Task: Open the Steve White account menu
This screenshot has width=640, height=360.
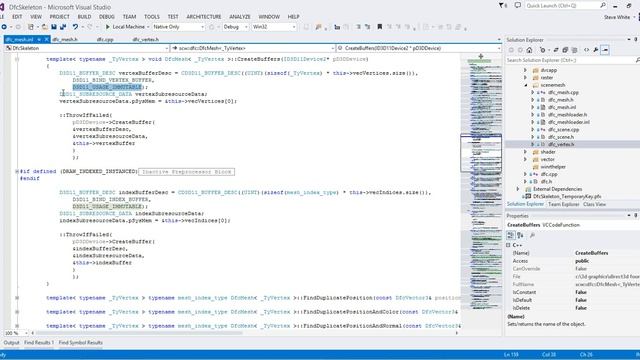Action: click(x=619, y=17)
